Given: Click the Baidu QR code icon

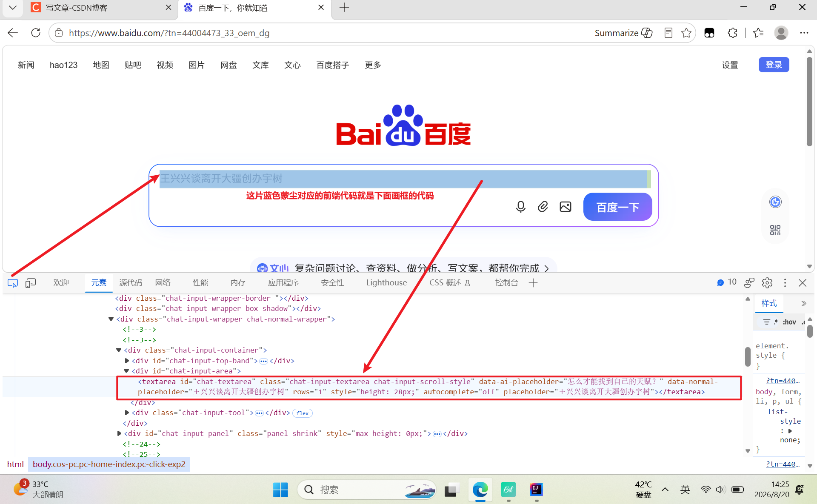Looking at the screenshot, I should pyautogui.click(x=775, y=230).
